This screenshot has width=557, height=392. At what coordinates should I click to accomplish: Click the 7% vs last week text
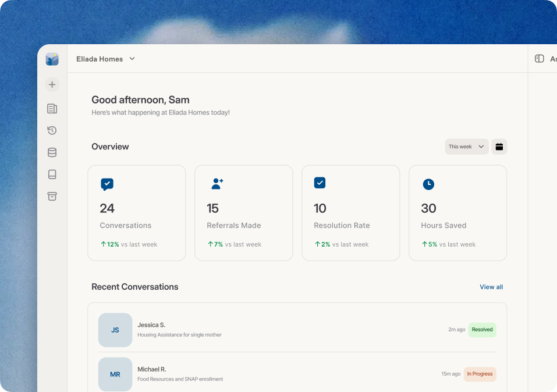235,244
